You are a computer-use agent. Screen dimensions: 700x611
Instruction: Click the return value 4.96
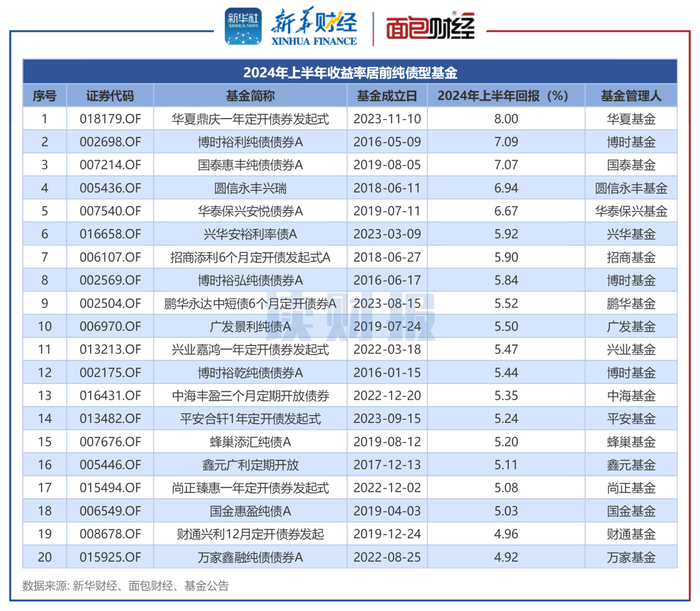pyautogui.click(x=506, y=534)
